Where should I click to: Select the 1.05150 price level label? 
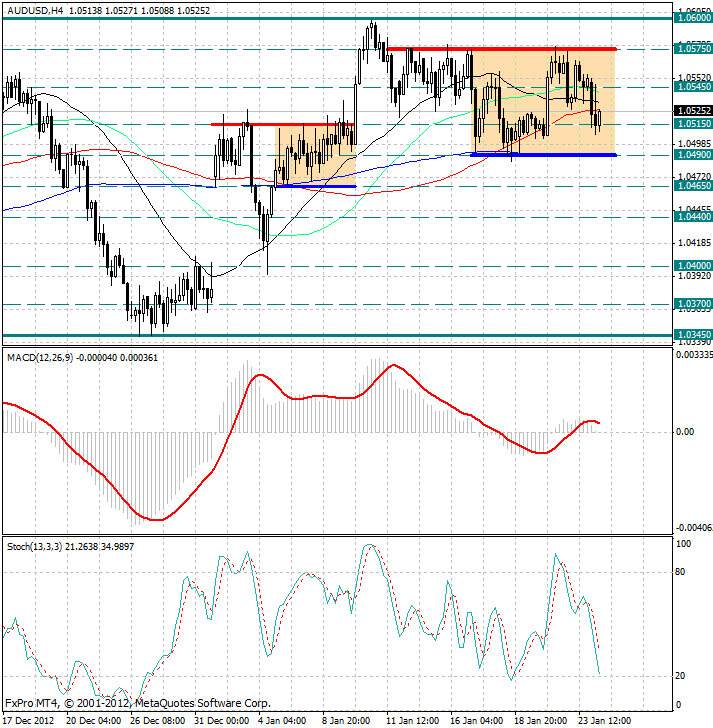click(693, 124)
